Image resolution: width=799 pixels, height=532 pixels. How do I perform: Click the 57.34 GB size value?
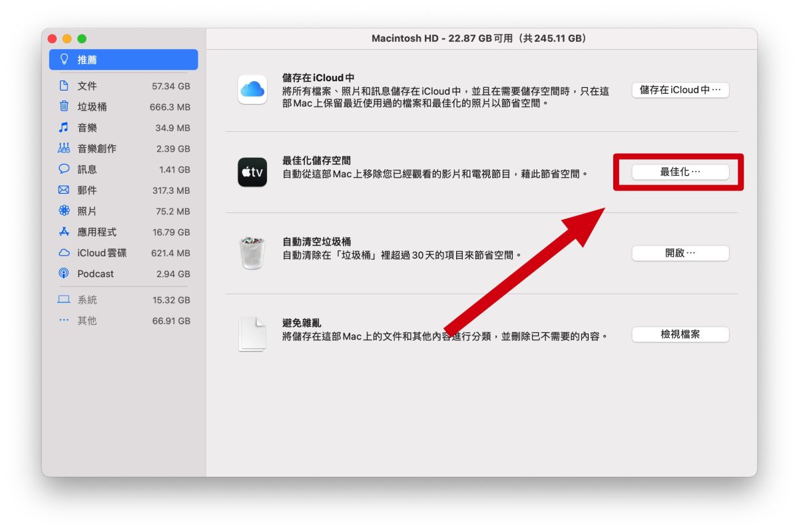(x=171, y=86)
